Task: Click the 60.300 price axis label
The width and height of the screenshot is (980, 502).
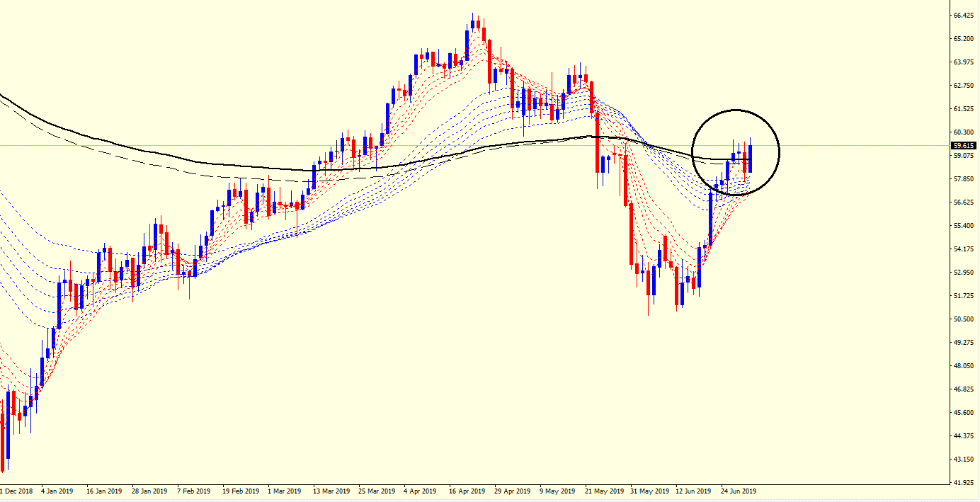Action: click(963, 132)
